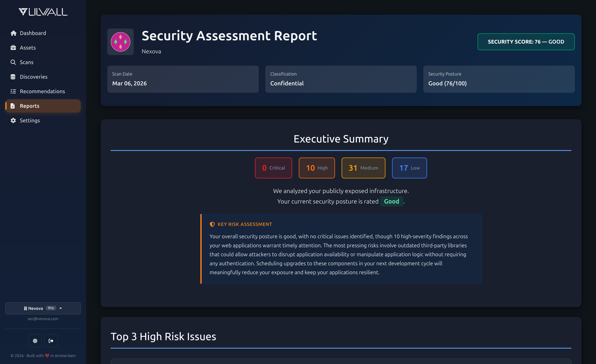The height and width of the screenshot is (364, 596).
Task: Click the sign-out icon at sidebar bottom
Action: [x=51, y=341]
